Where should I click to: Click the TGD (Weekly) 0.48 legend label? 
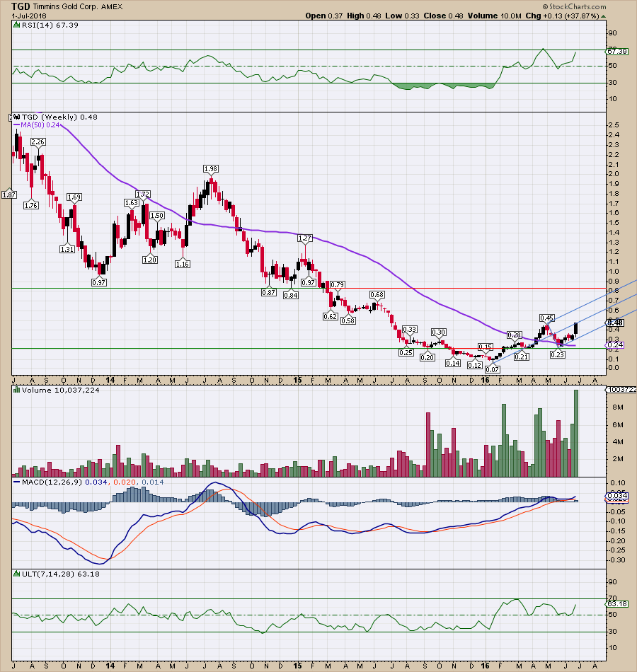[59, 117]
